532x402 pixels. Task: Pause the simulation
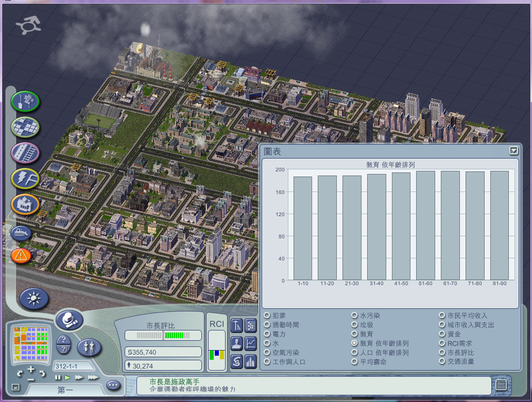point(58,378)
